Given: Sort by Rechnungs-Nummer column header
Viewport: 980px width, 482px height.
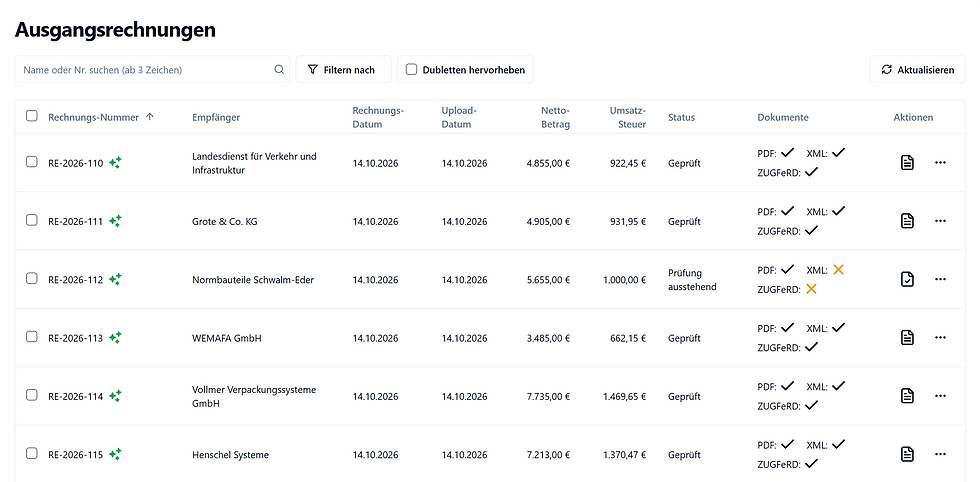Looking at the screenshot, I should point(93,117).
